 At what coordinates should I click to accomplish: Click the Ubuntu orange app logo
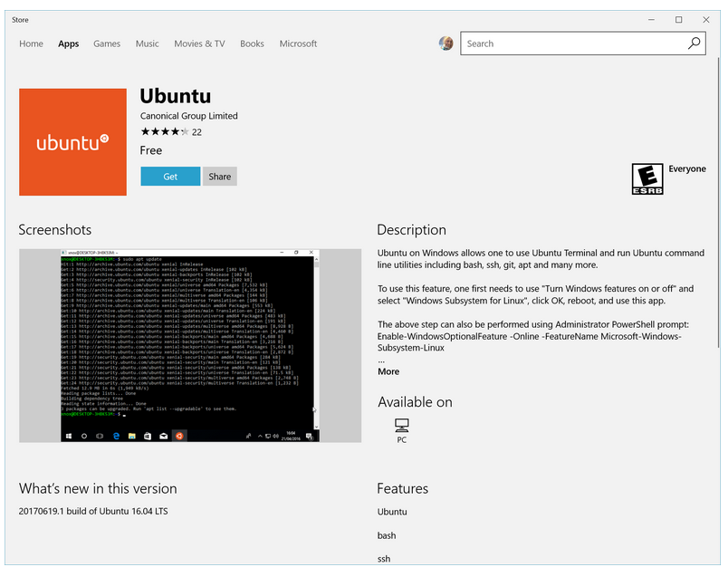73,142
